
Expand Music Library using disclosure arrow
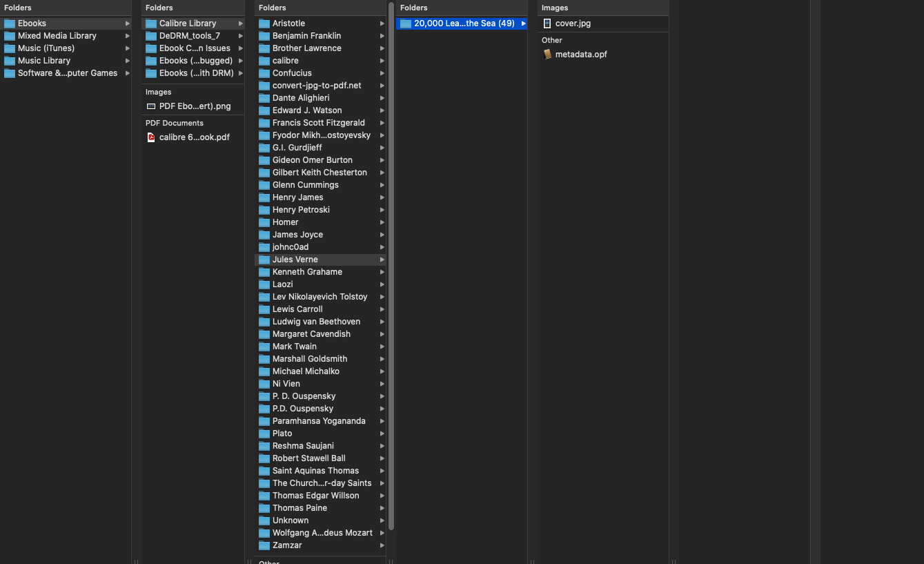pyautogui.click(x=128, y=61)
